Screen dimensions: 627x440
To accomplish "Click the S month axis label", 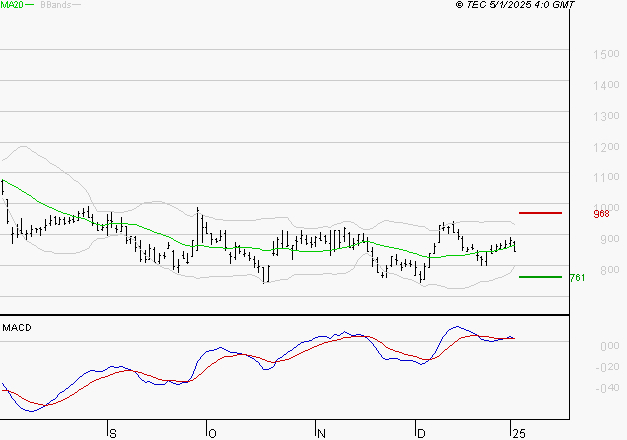I will 113,434.
